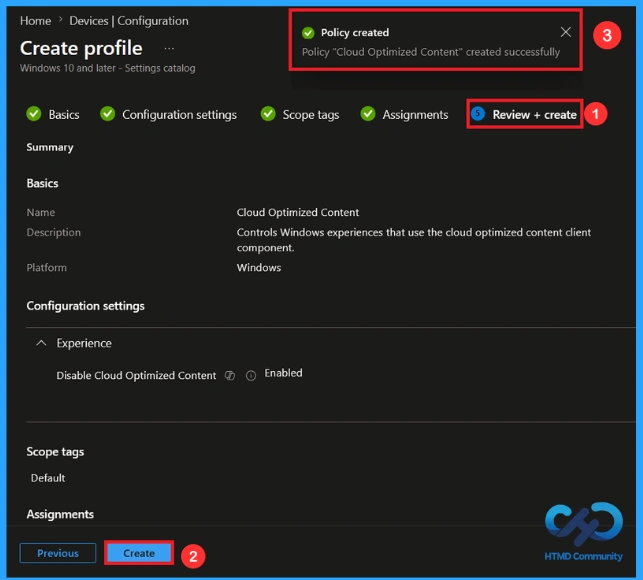This screenshot has width=643, height=580.
Task: Open the Scope tags tab
Action: [311, 115]
